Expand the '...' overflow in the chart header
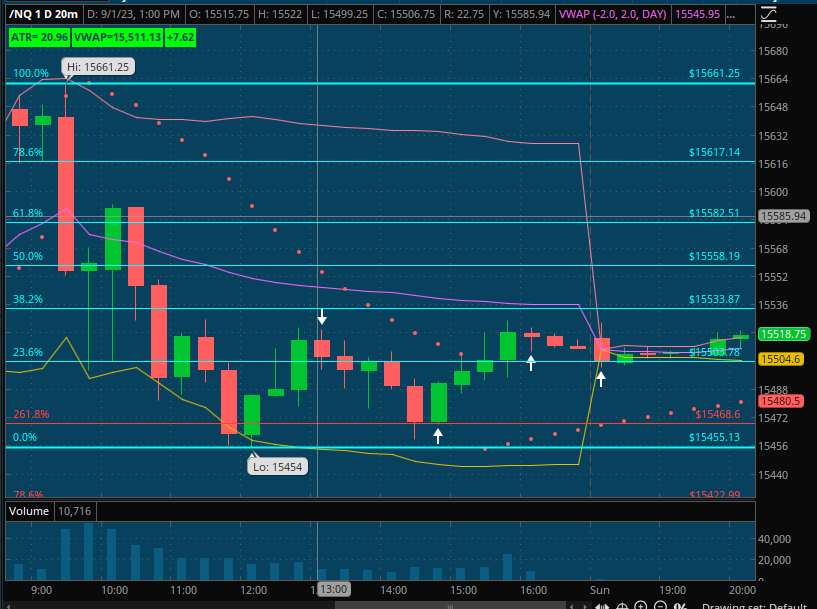The height and width of the screenshot is (609, 817). (731, 15)
